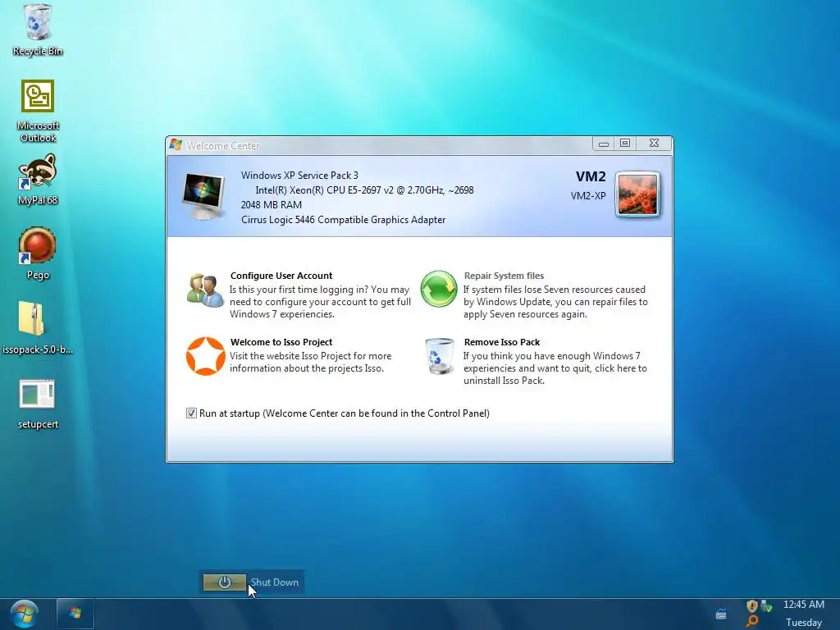Viewport: 840px width, 630px height.
Task: Click the Remove Isso Pack trash icon
Action: tap(440, 356)
